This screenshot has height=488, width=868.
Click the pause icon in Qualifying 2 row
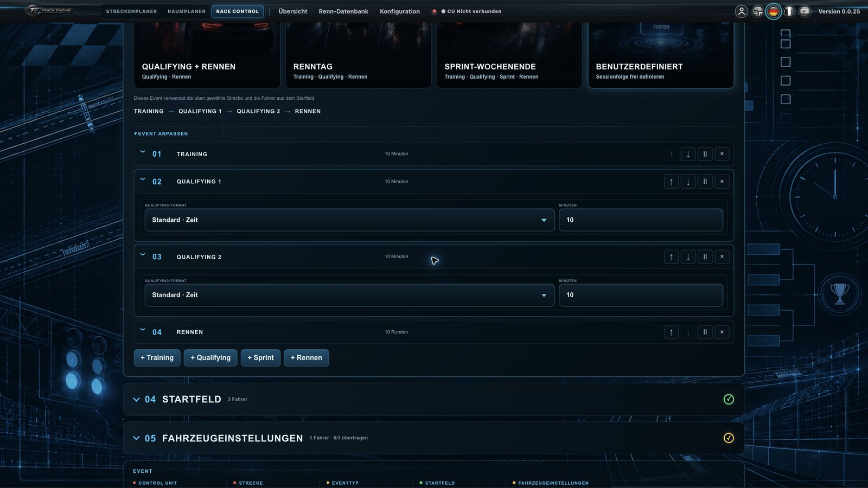coord(705,257)
